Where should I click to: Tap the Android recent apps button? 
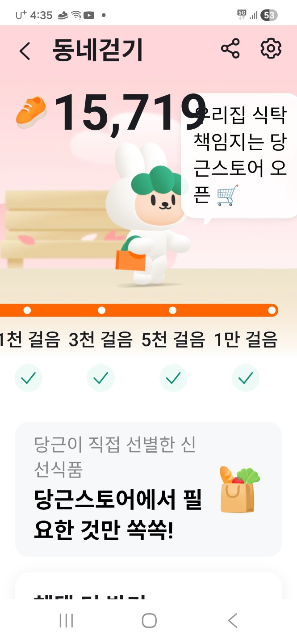[66, 621]
